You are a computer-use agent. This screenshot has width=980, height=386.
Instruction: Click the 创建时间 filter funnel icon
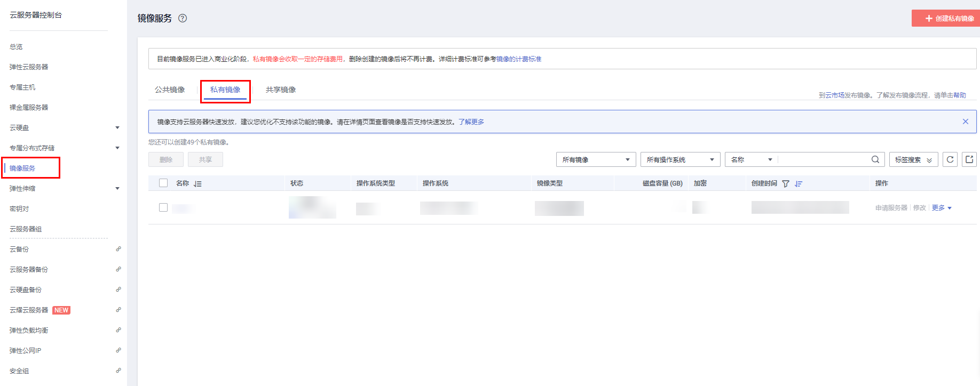[x=786, y=183]
